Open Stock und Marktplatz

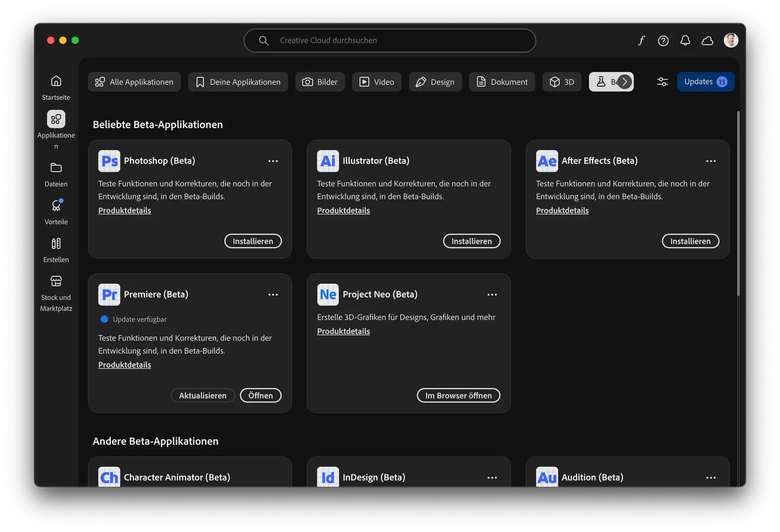point(56,293)
